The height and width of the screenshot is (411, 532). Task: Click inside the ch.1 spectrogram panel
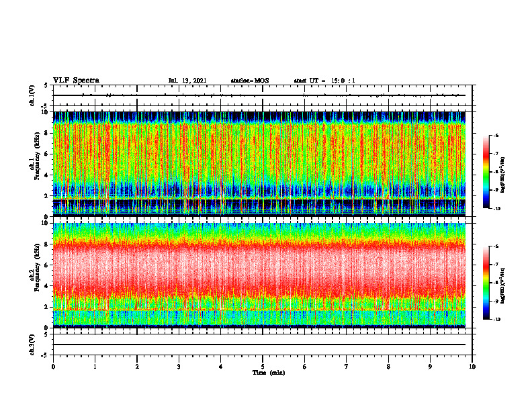259,164
